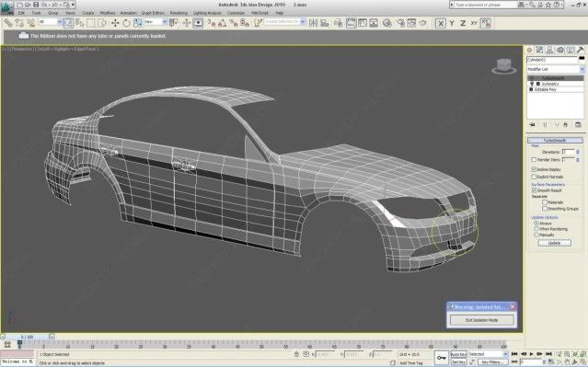Select the Move transform tool

(115, 23)
